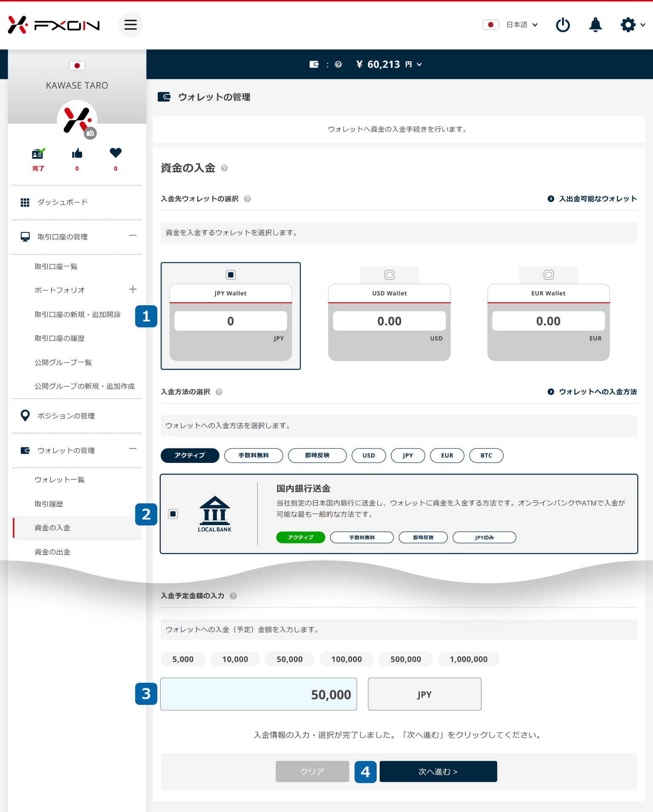This screenshot has height=812, width=653.
Task: Click the dashboard grid icon in sidebar
Action: point(25,202)
